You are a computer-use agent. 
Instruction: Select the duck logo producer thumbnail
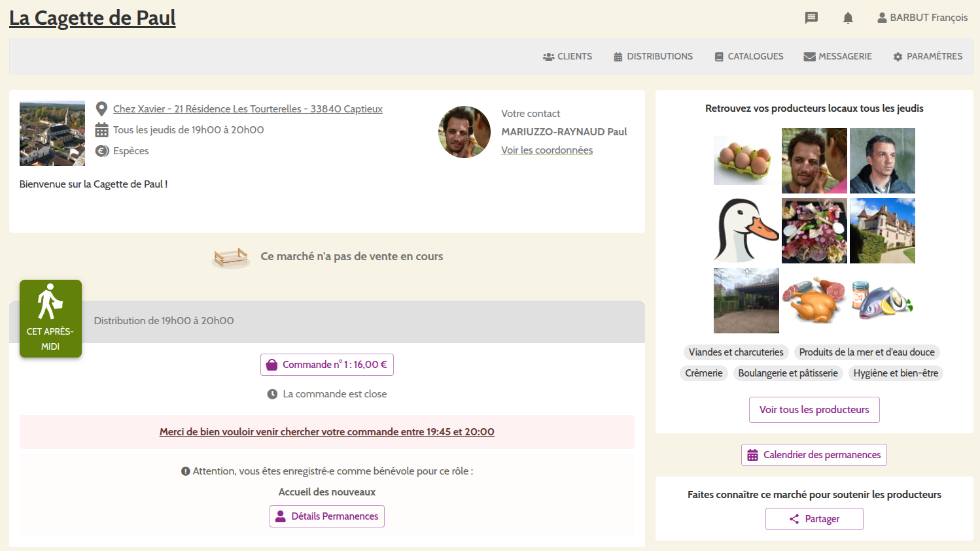tap(746, 231)
